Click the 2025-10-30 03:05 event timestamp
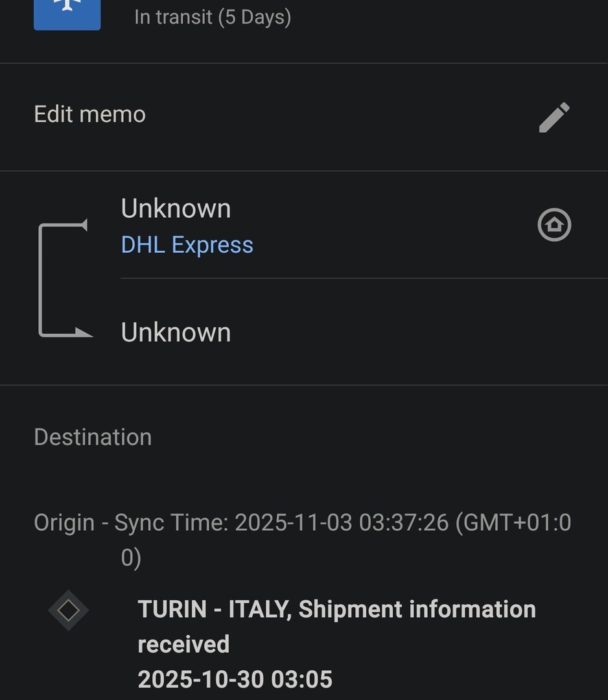The width and height of the screenshot is (608, 700). (235, 679)
